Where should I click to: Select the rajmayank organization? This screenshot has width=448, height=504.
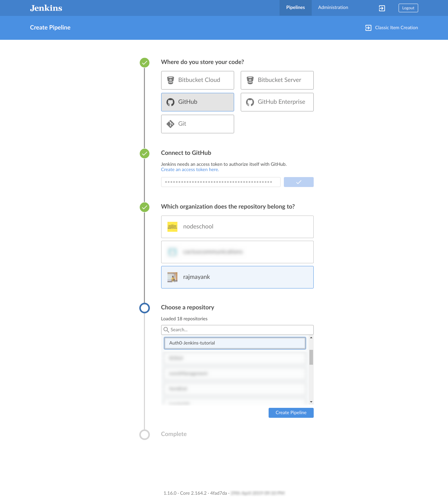(237, 277)
